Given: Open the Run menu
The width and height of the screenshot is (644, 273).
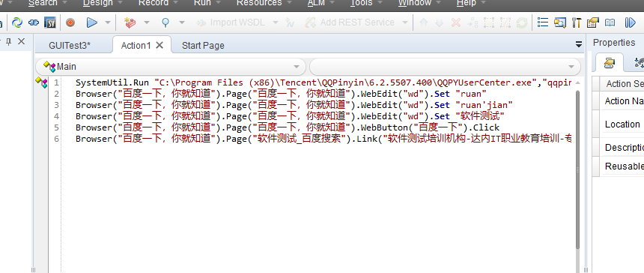Looking at the screenshot, I should point(202,3).
